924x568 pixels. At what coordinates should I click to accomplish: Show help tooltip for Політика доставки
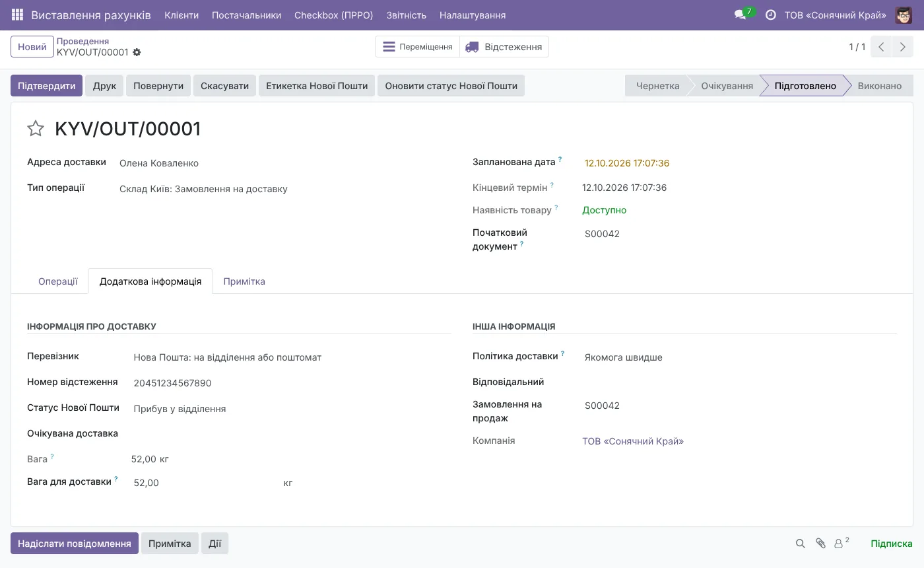(563, 354)
